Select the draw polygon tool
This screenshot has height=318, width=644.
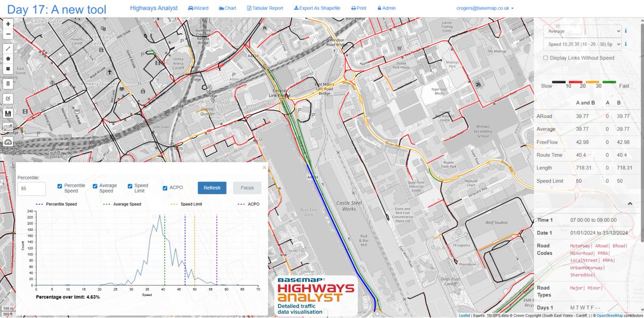pos(8,59)
